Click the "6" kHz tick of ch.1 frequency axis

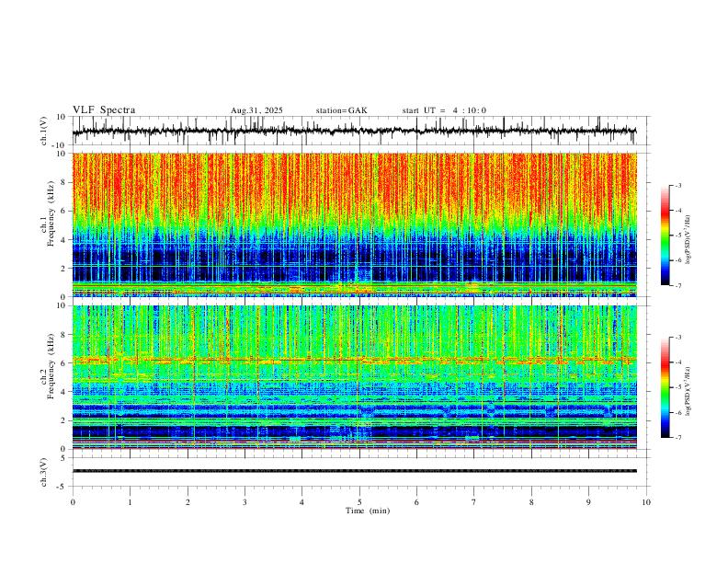pyautogui.click(x=64, y=212)
